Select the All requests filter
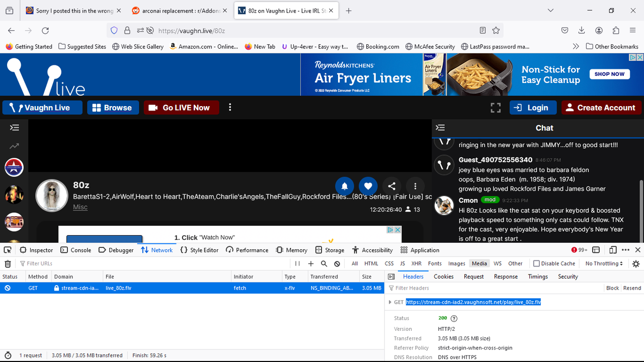Image resolution: width=644 pixels, height=362 pixels. click(x=355, y=263)
